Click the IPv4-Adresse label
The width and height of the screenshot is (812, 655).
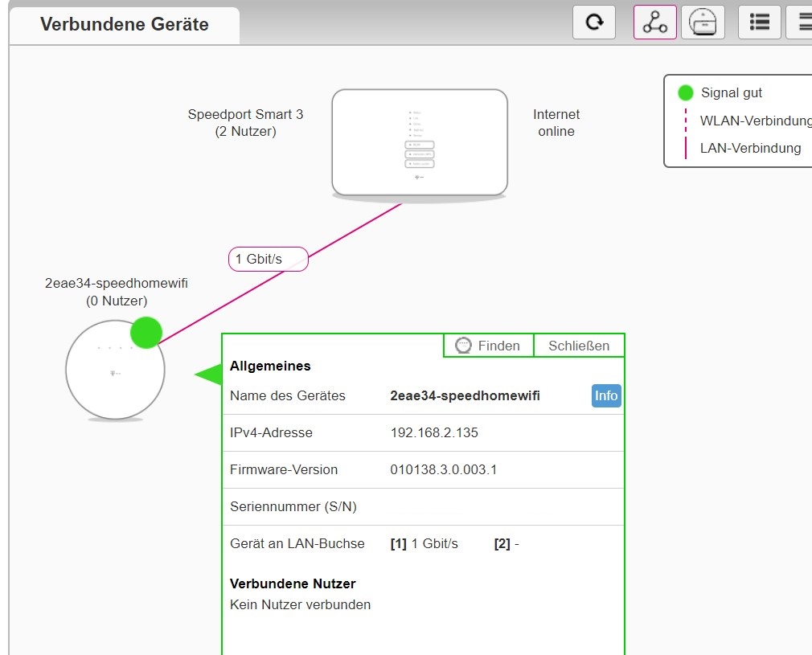pyautogui.click(x=272, y=432)
